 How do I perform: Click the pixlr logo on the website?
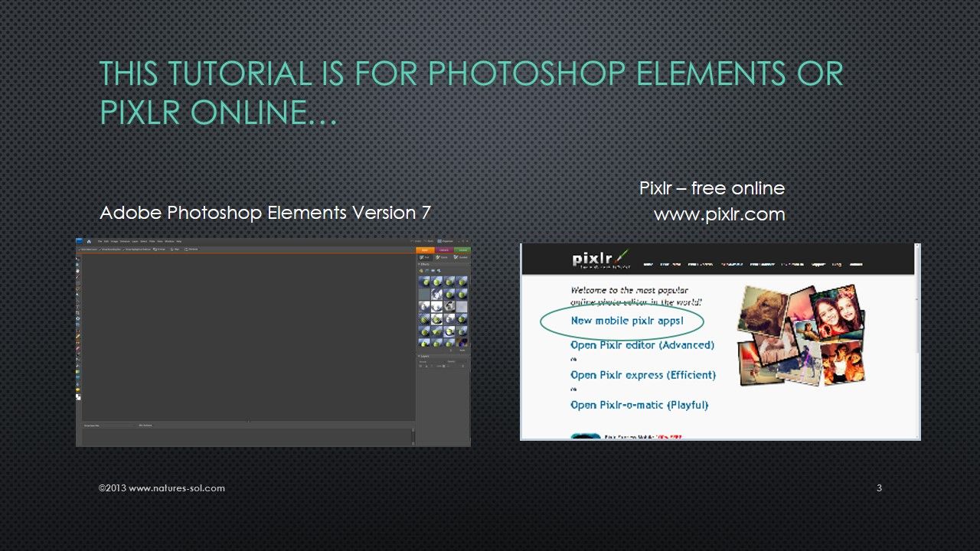[x=600, y=259]
